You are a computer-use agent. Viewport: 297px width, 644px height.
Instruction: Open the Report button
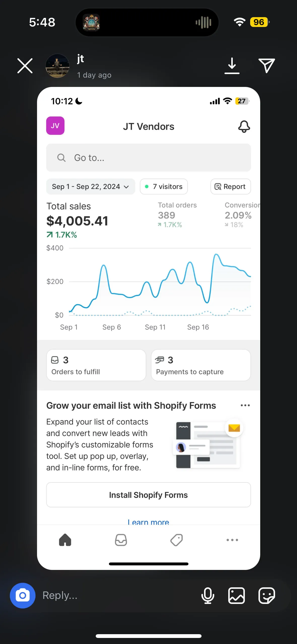230,186
